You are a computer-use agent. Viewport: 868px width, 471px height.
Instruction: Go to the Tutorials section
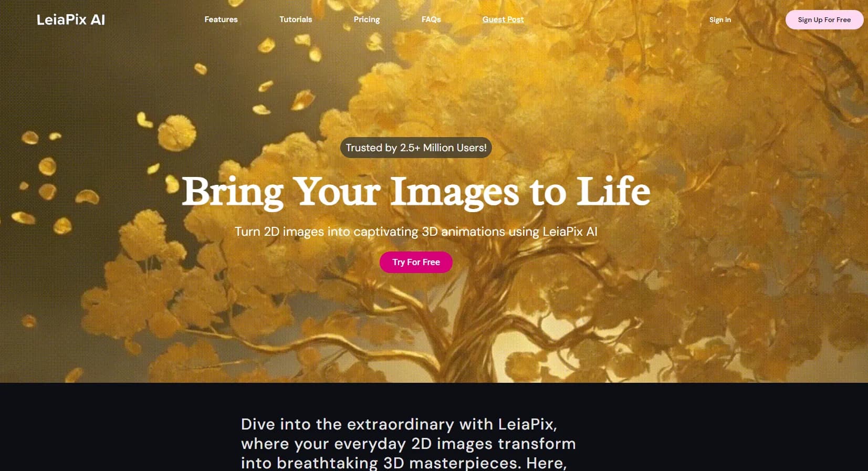[x=296, y=19]
